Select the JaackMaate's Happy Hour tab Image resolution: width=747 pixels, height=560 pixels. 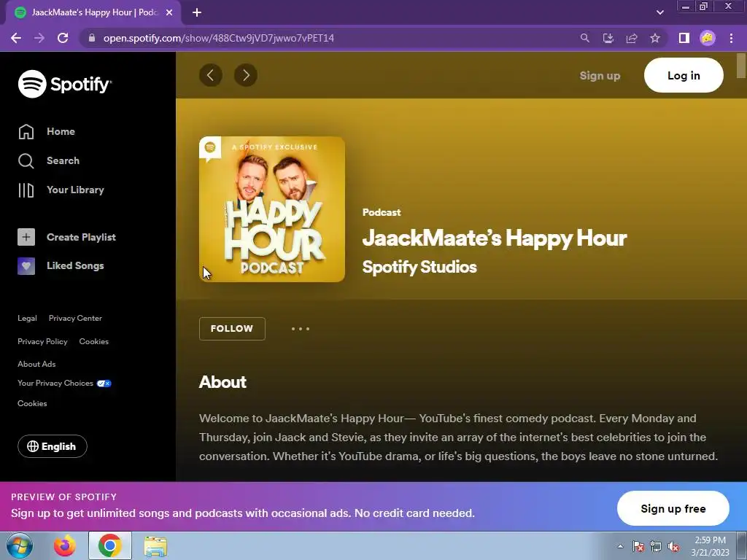tap(93, 12)
